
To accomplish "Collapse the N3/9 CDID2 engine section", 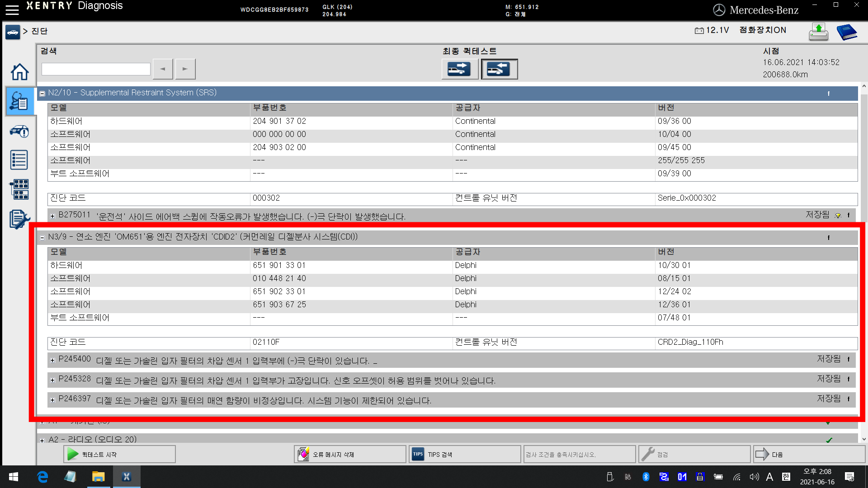I will [42, 238].
